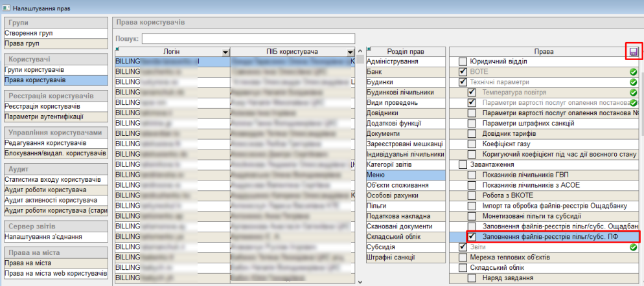Select Субсидія in Розділ прав list
The image size is (644, 286).
[406, 247]
